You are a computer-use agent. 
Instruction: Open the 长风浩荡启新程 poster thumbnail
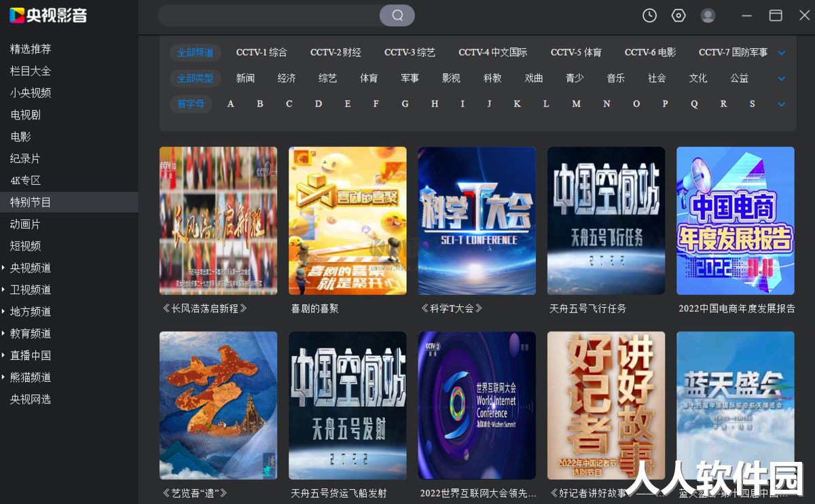tap(218, 221)
